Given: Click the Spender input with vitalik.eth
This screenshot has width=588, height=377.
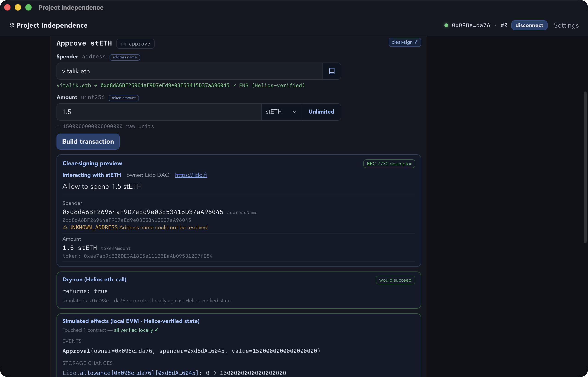Looking at the screenshot, I should click(189, 71).
